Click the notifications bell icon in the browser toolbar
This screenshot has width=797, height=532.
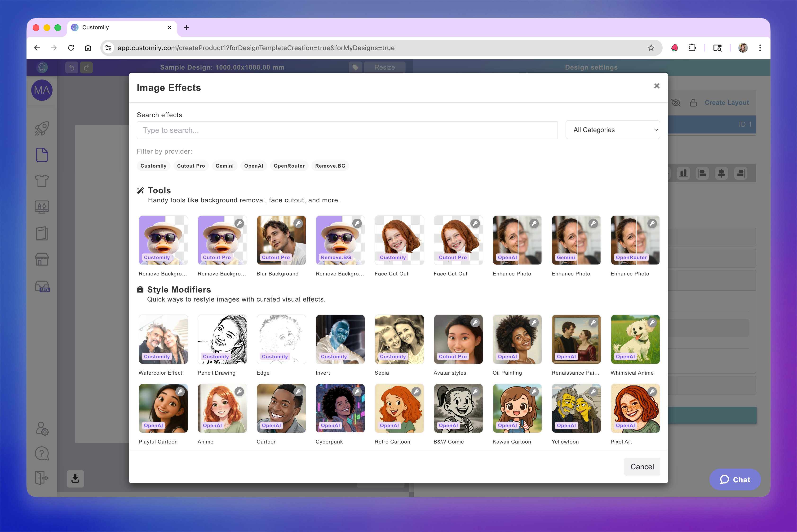[674, 48]
